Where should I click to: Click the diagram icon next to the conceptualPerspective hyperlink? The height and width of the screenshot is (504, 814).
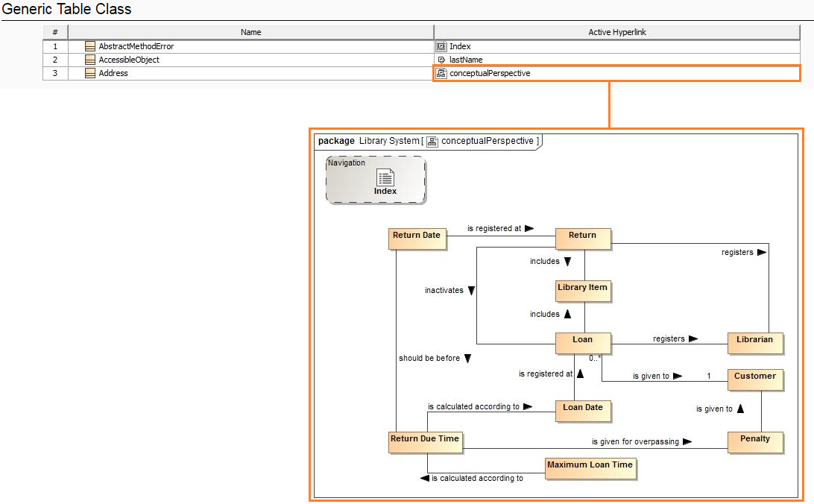click(441, 73)
